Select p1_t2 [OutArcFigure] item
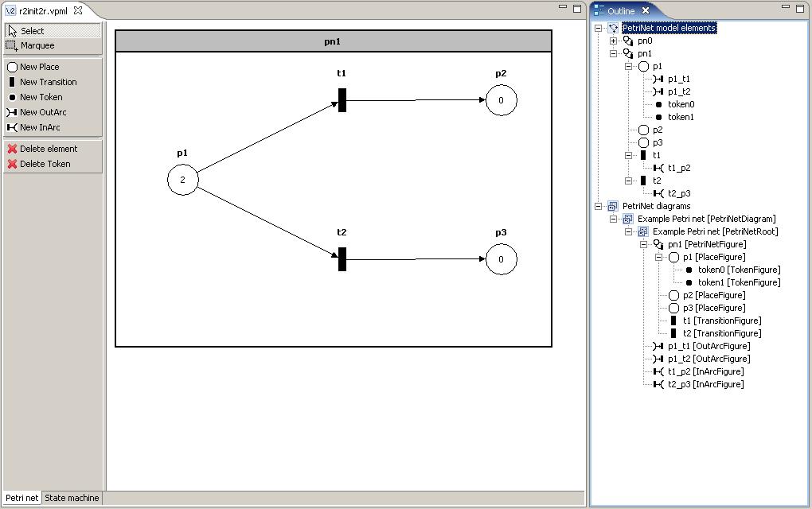The height and width of the screenshot is (509, 812). tap(709, 359)
